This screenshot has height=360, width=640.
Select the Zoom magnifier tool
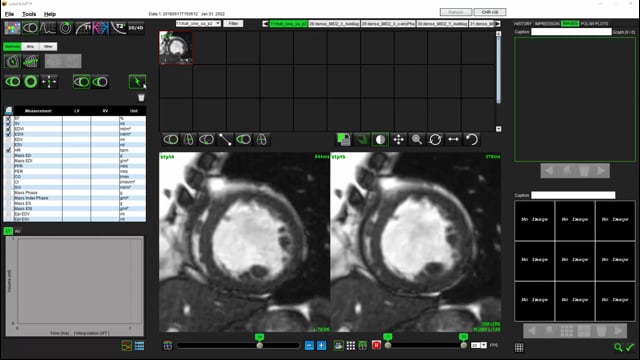click(x=417, y=140)
